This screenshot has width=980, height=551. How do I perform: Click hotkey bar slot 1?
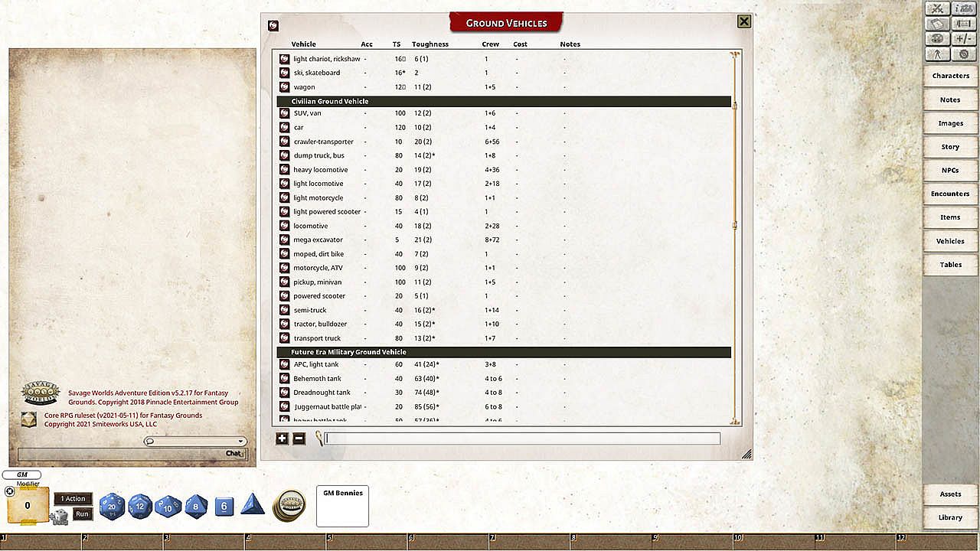(x=41, y=542)
